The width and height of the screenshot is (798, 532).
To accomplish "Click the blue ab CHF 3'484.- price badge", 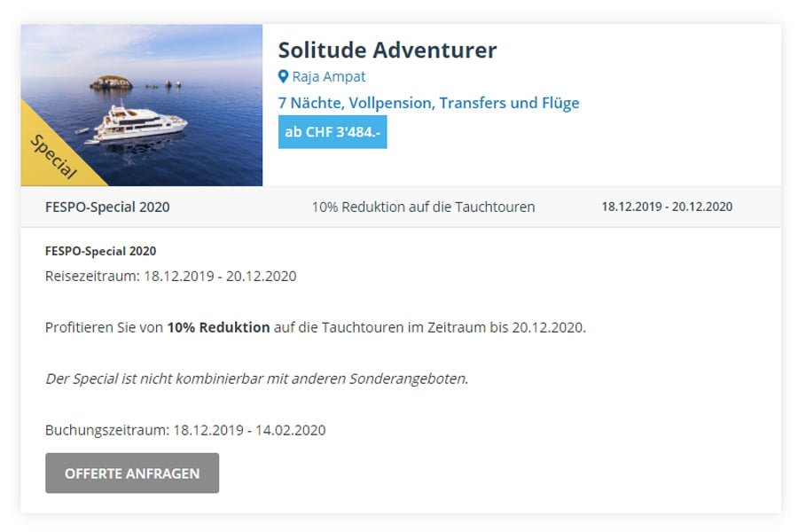I will [x=332, y=132].
